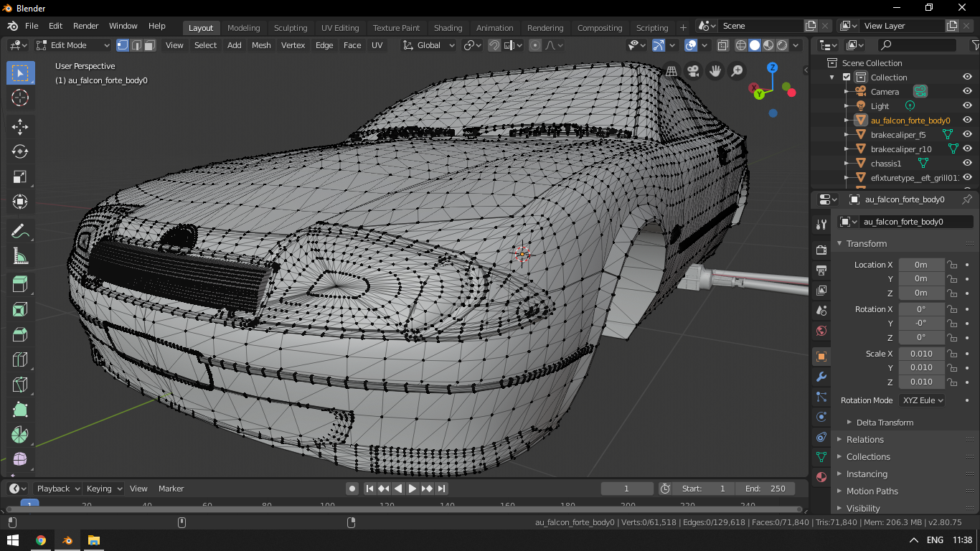Image resolution: width=980 pixels, height=551 pixels.
Task: Open the Modifiers wrench properties tab
Action: 821,377
